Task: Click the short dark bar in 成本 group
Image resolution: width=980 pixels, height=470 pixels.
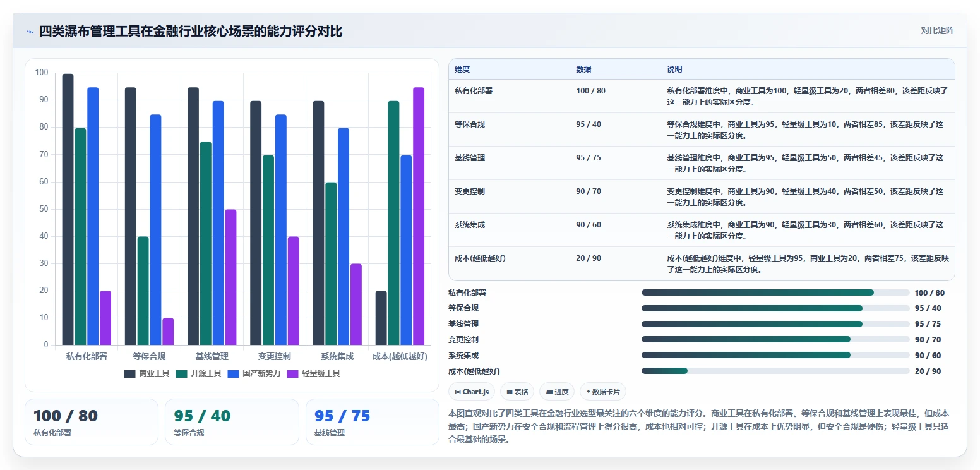Action: point(381,318)
